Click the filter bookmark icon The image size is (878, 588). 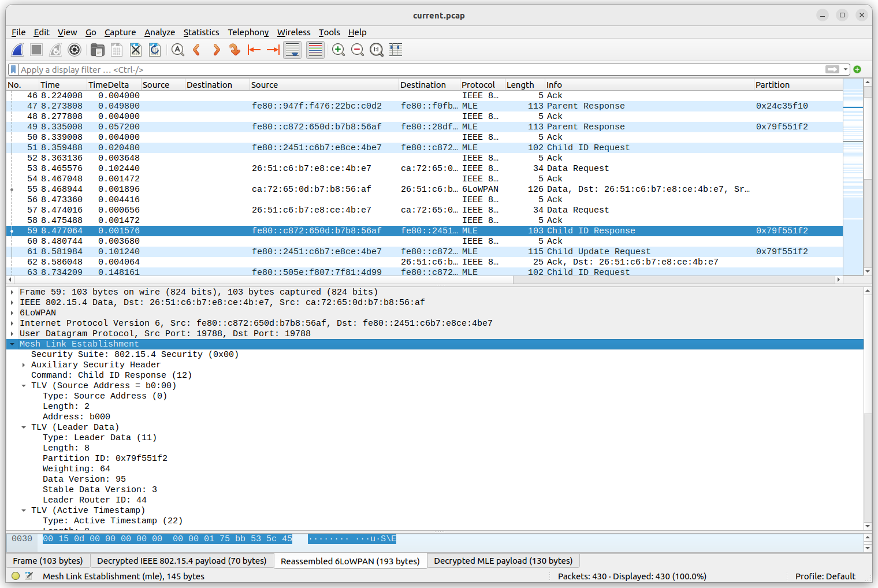coord(13,69)
